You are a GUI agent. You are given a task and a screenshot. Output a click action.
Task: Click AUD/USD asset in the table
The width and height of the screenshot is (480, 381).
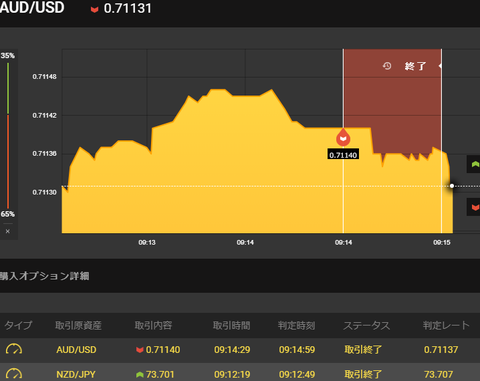point(76,350)
